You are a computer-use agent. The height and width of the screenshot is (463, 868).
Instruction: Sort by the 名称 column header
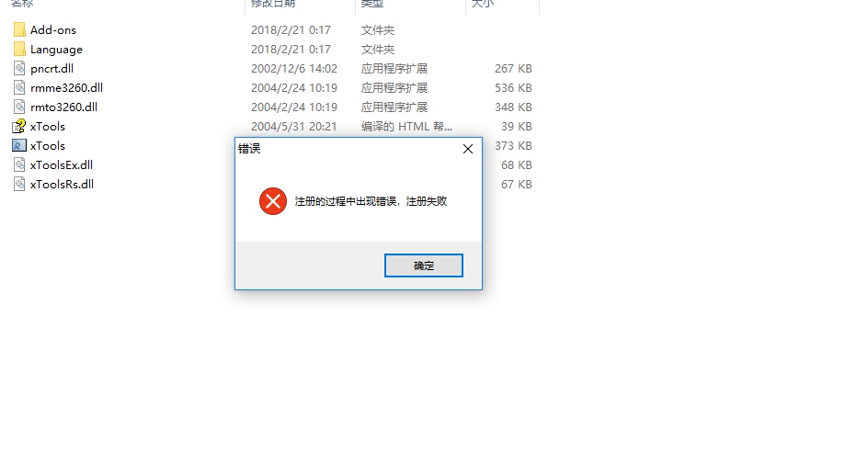pyautogui.click(x=22, y=4)
